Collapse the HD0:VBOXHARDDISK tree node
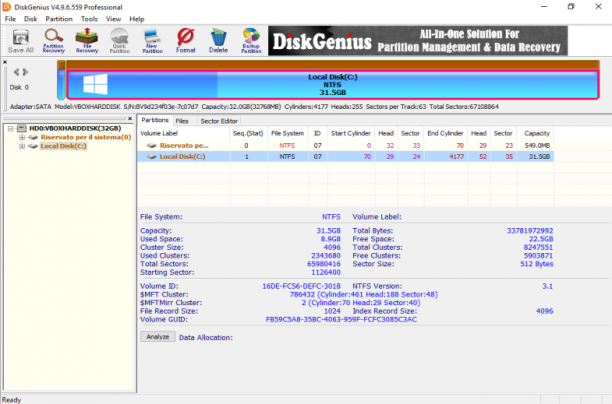 11,128
